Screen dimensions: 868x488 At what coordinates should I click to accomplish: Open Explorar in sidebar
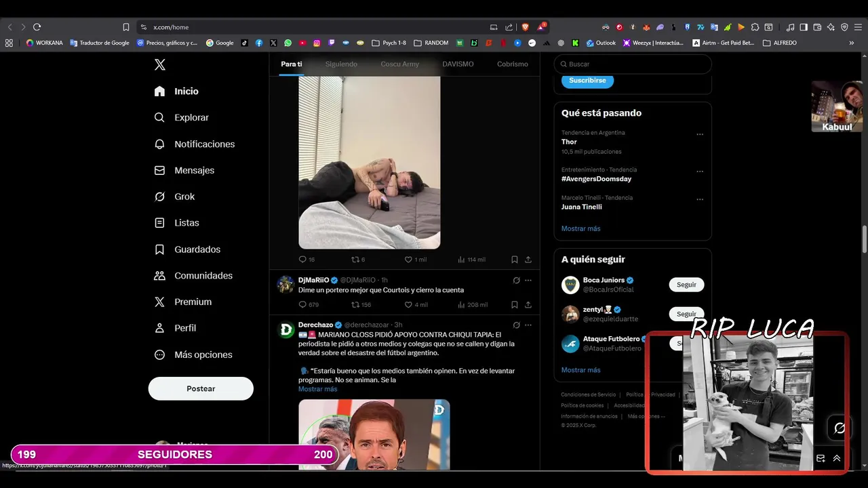181,117
